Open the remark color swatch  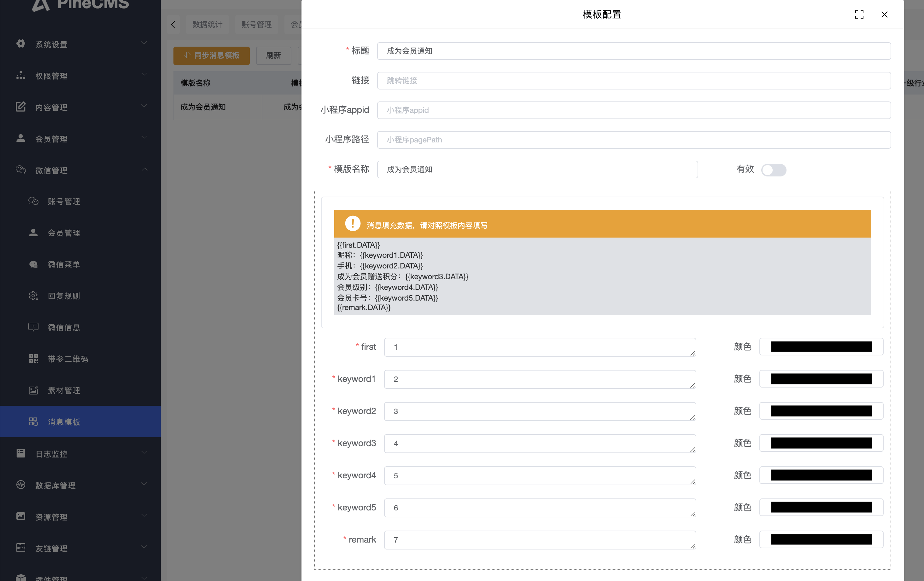821,540
